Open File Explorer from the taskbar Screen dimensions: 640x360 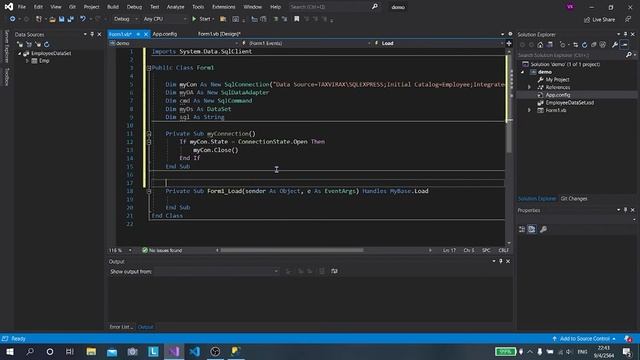click(91, 351)
